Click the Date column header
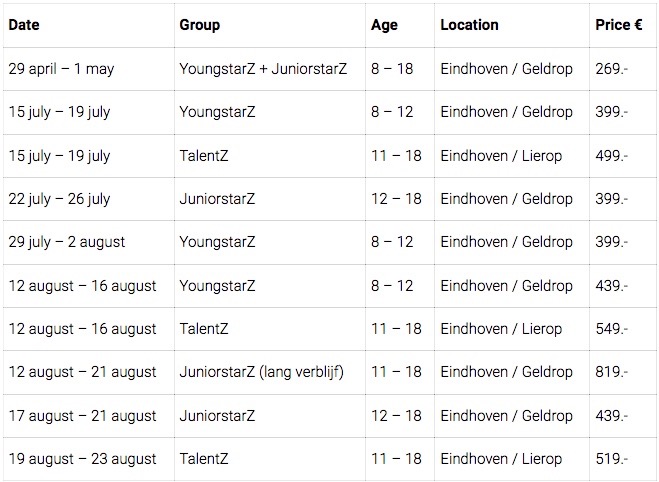Screen dimensions: 659x482 coord(24,25)
